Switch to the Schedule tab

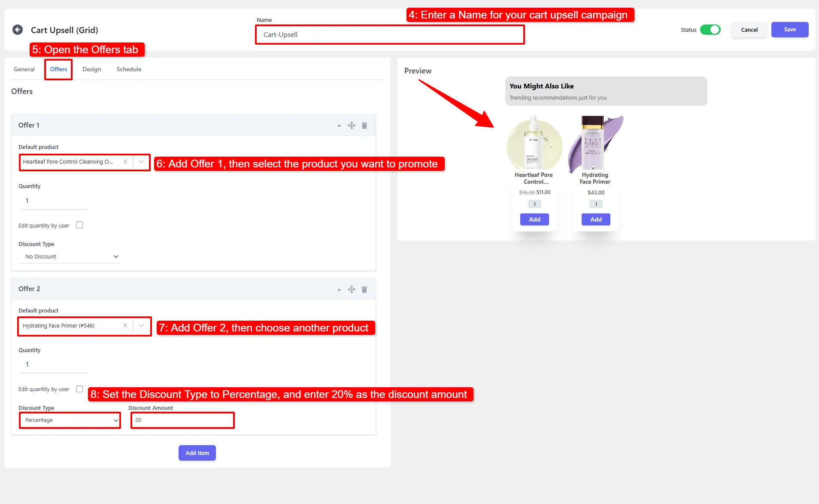pyautogui.click(x=129, y=69)
